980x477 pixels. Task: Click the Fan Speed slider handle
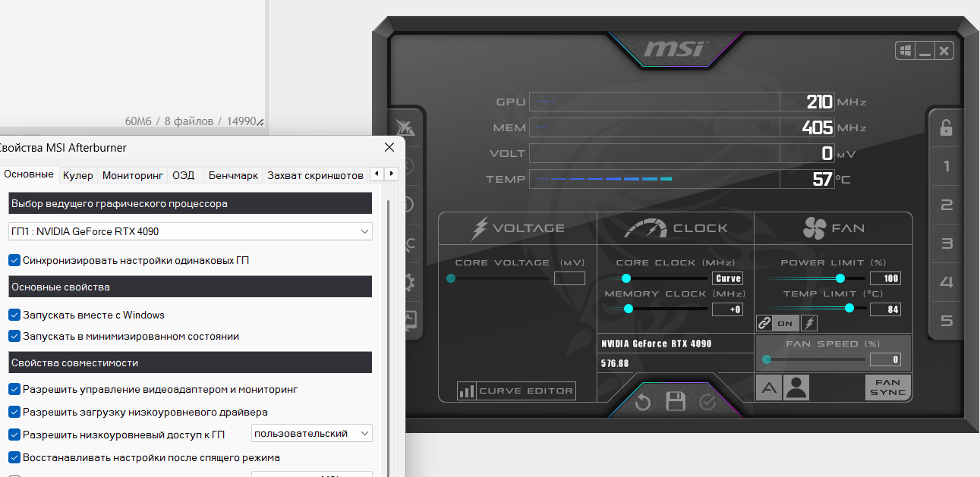(x=767, y=359)
